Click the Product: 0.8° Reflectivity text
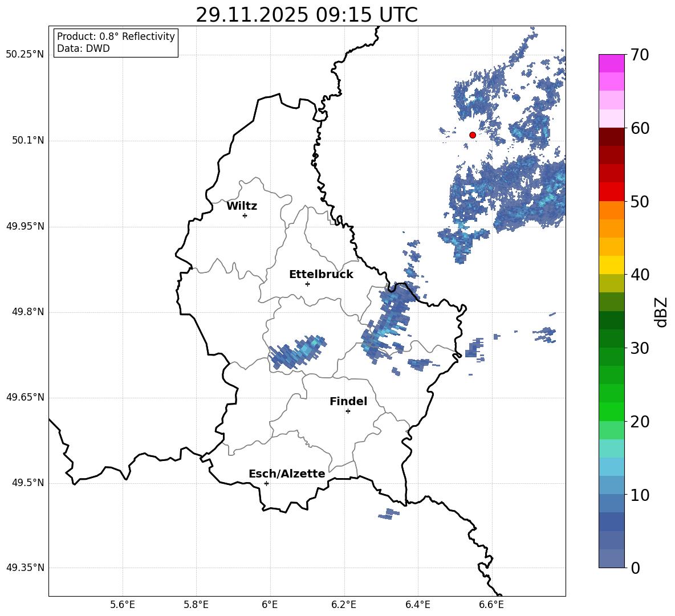 (x=116, y=36)
